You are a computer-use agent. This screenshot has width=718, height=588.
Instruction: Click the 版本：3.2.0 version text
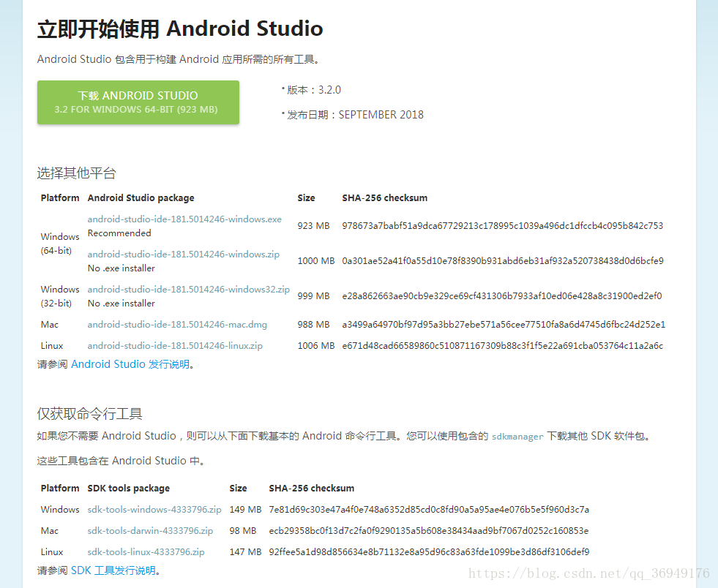[x=314, y=90]
